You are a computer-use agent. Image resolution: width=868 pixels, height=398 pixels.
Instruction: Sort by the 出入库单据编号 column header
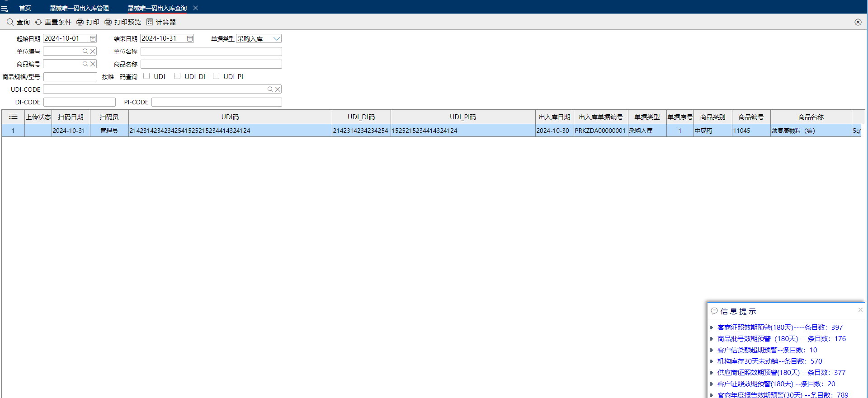point(601,117)
